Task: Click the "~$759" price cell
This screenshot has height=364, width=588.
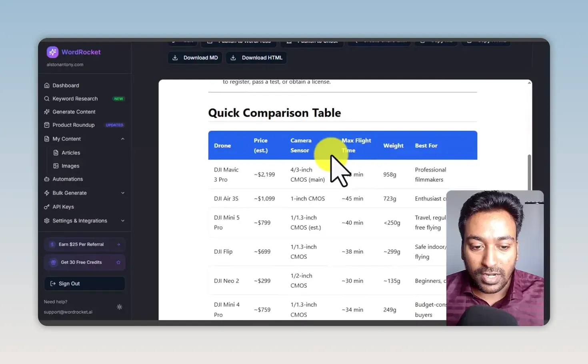Action: (262, 310)
